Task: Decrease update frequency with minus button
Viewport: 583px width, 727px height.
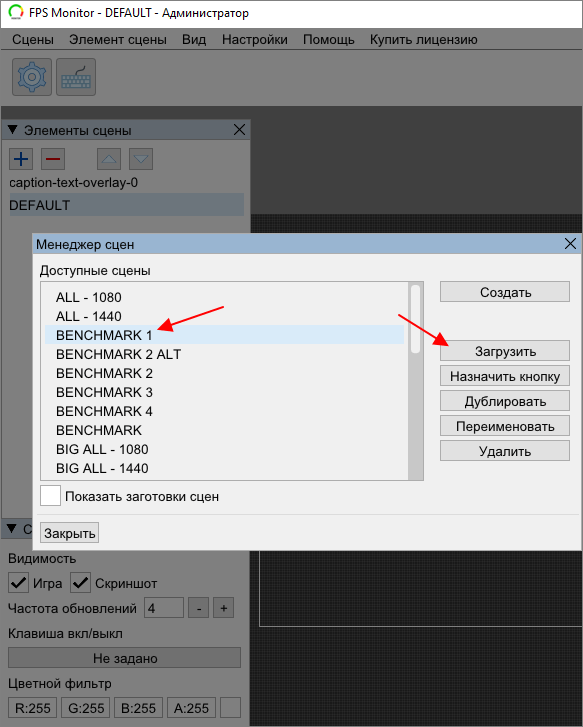Action: (x=199, y=608)
